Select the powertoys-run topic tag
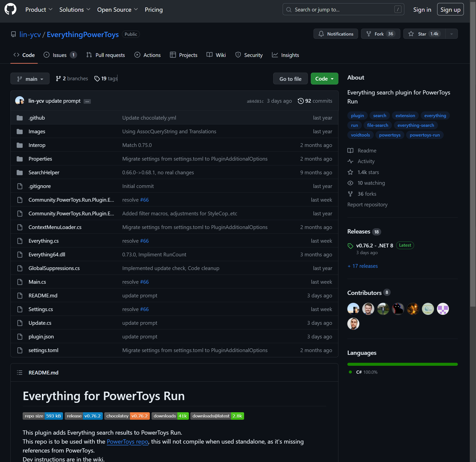The width and height of the screenshot is (476, 462). [424, 135]
